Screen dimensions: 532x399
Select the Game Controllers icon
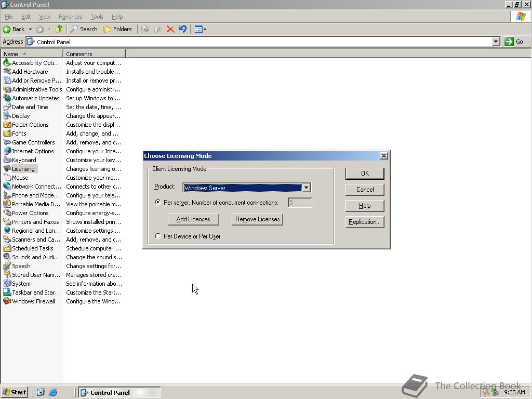pos(7,142)
